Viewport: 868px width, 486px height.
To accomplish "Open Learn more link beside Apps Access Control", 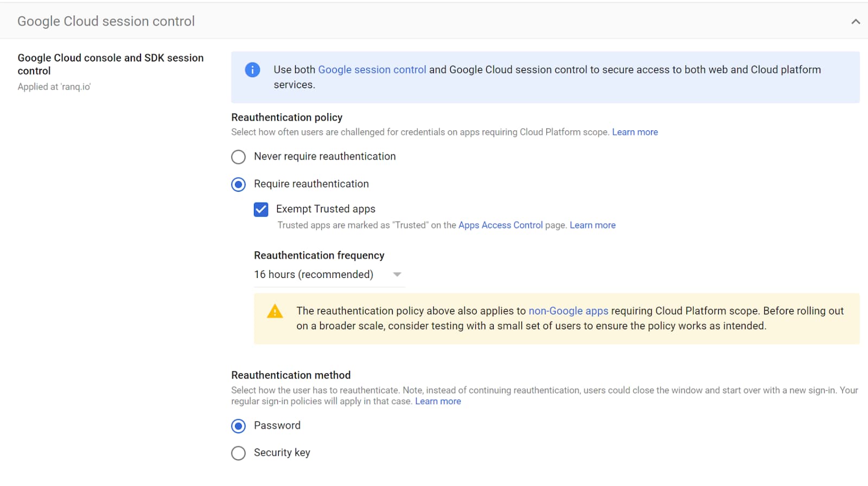I will click(592, 225).
